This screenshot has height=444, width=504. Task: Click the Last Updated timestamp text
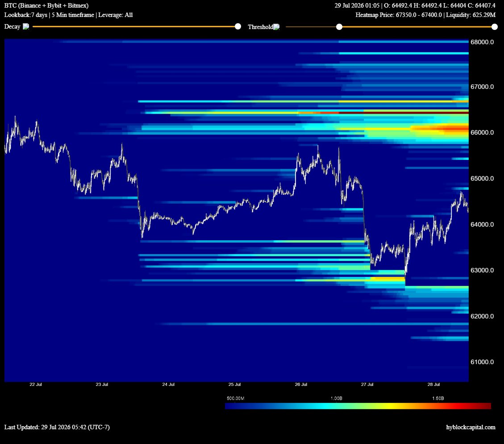click(x=57, y=427)
